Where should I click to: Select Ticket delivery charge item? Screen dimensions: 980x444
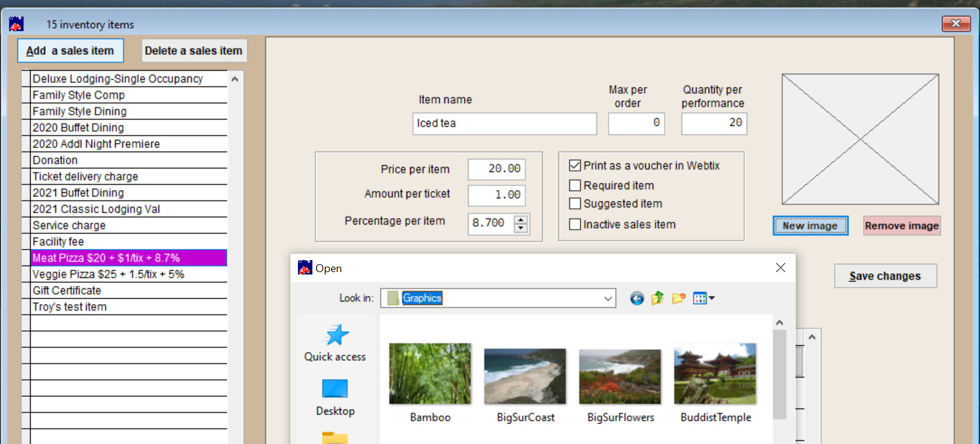tap(129, 176)
